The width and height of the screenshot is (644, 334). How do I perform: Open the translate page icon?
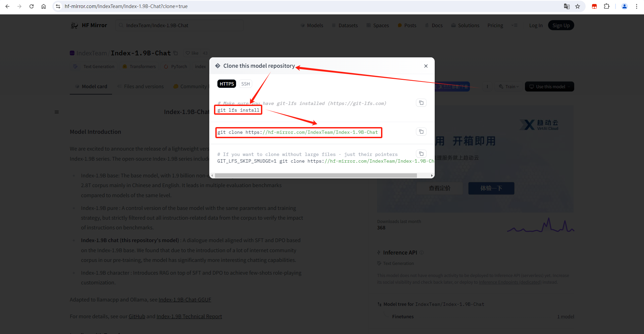tap(567, 6)
